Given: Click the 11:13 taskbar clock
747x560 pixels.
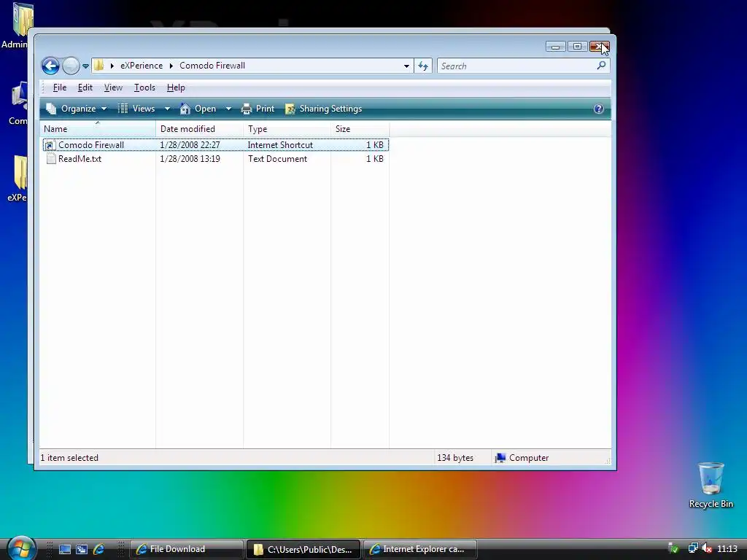Looking at the screenshot, I should tap(727, 548).
